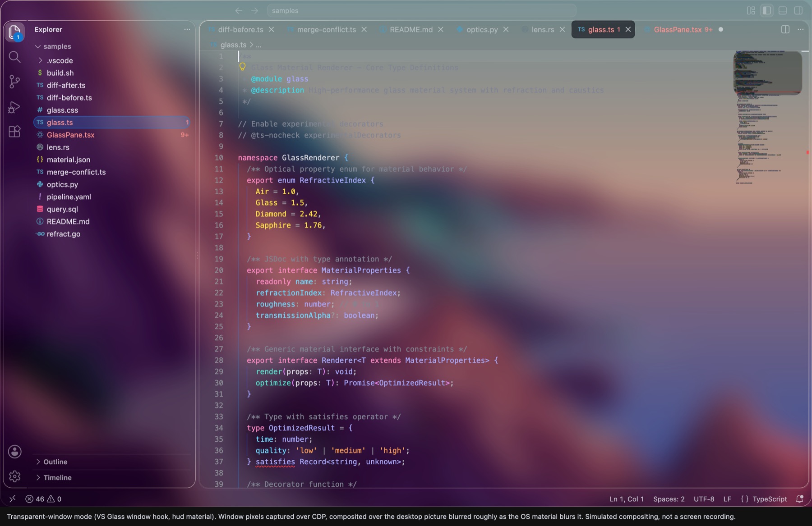The image size is (812, 526).
Task: Open refract.go in the file tree
Action: click(x=112, y=234)
